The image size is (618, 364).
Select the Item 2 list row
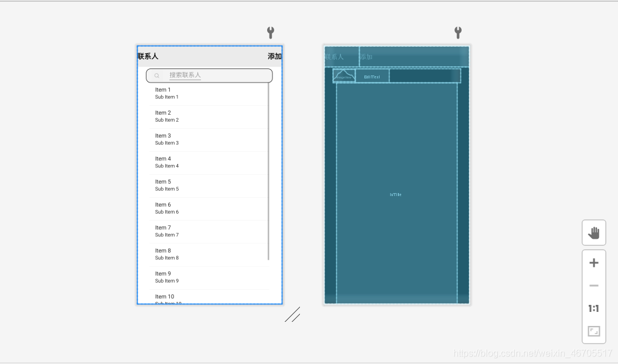[x=209, y=117]
